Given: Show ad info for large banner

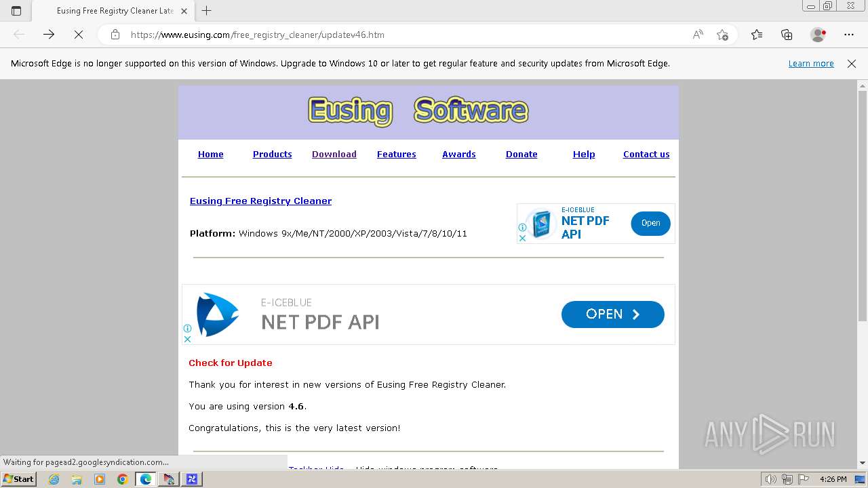Looking at the screenshot, I should [188, 329].
